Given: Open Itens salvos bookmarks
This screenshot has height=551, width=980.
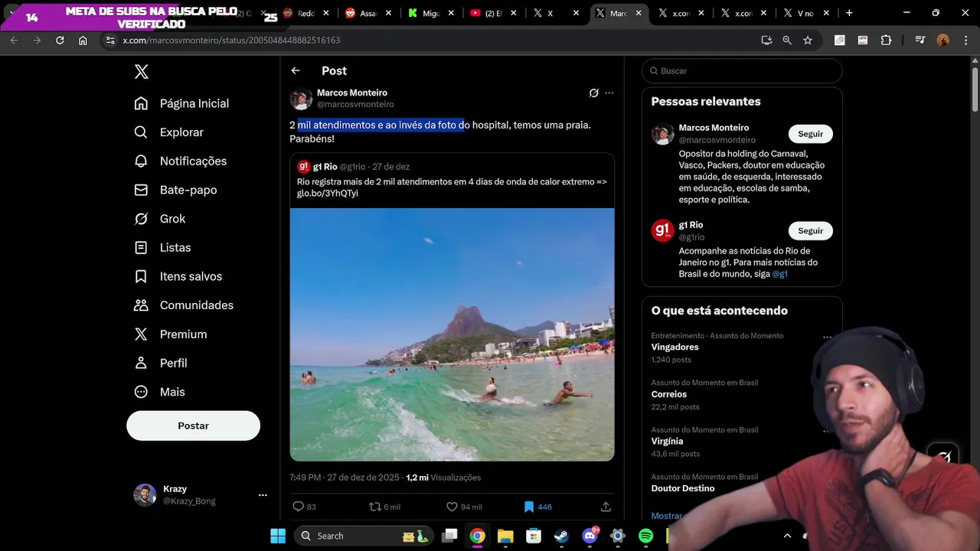Looking at the screenshot, I should 178,276.
